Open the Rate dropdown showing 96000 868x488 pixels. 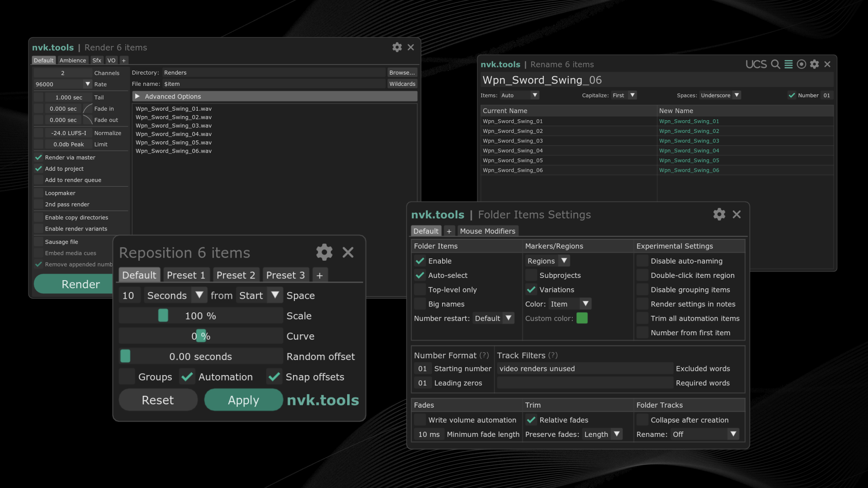click(x=88, y=84)
